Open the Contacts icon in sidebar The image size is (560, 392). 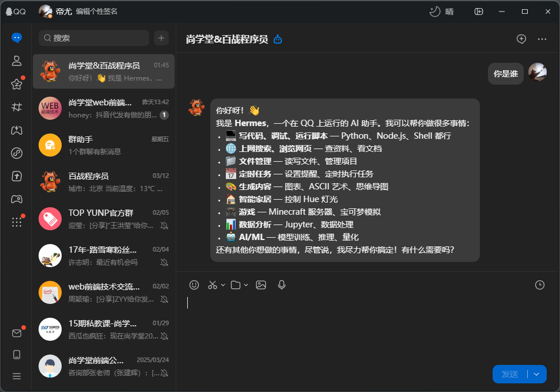click(x=17, y=60)
